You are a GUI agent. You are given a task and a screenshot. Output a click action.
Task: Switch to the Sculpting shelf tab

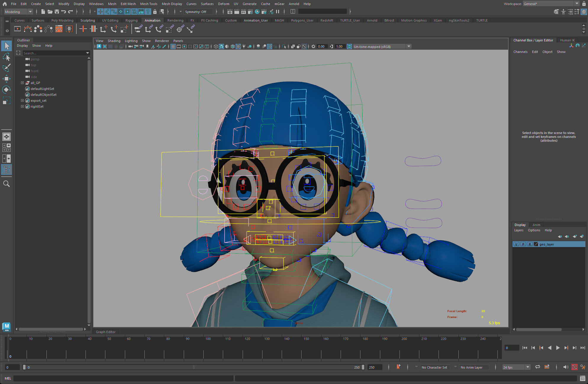88,20
